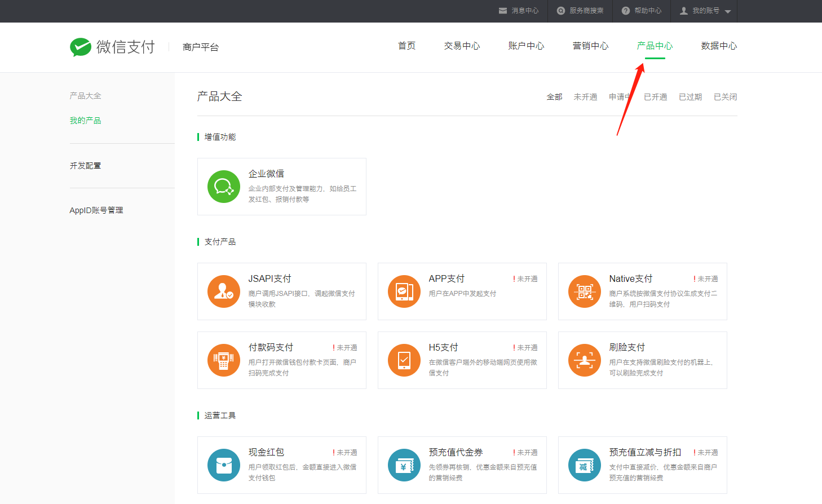Screen dimensions: 822x504
Task: Open the 服务商搜索 link in top bar
Action: click(x=586, y=11)
